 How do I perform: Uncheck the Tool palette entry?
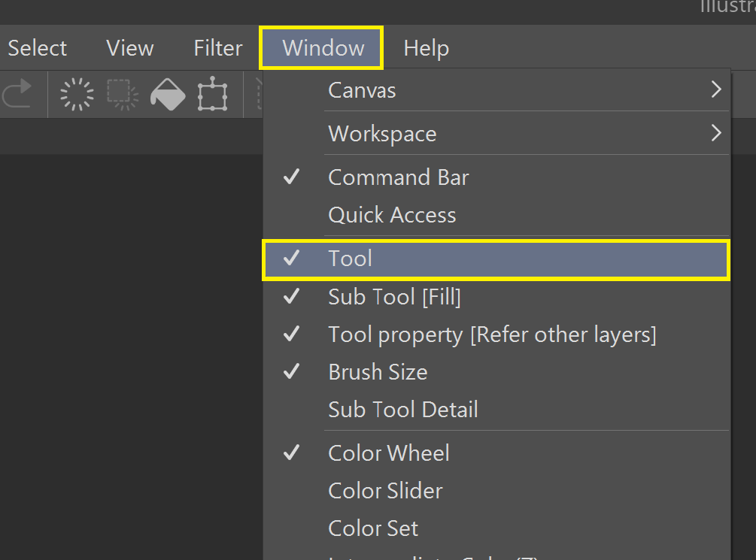pyautogui.click(x=350, y=259)
